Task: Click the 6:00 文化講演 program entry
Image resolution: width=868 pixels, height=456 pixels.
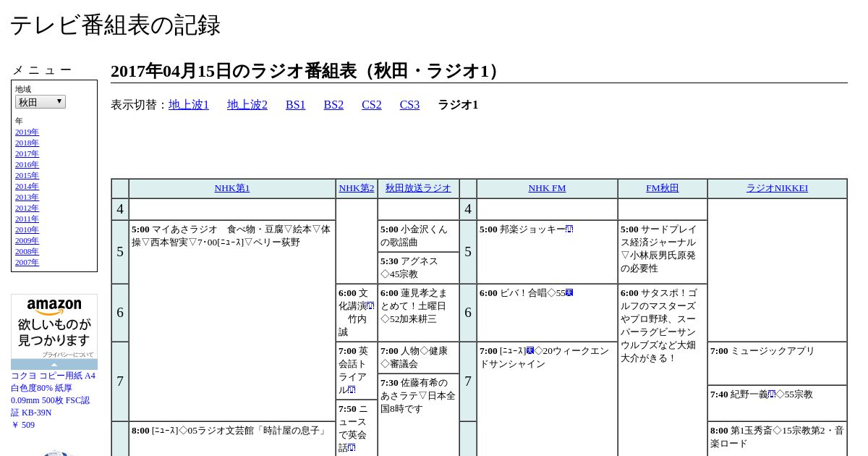Action: point(357,313)
